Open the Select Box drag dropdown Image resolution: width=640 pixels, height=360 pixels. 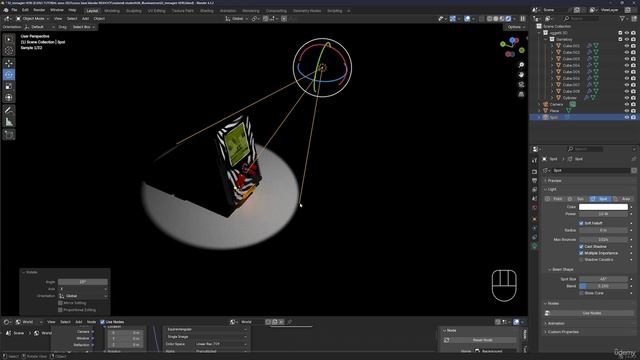pos(83,27)
